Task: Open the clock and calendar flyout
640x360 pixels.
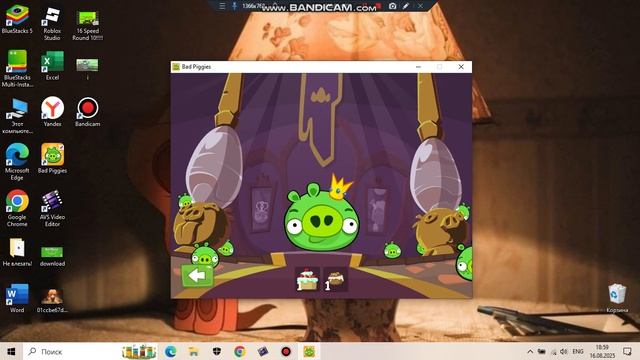Action: coord(602,351)
